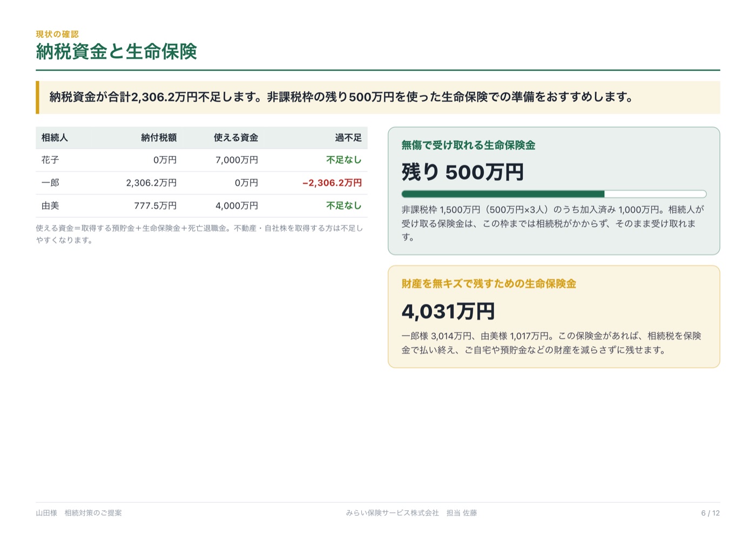Screen dimensions: 756x534
Task: Click 由美's 不足なし status
Action: [x=344, y=206]
